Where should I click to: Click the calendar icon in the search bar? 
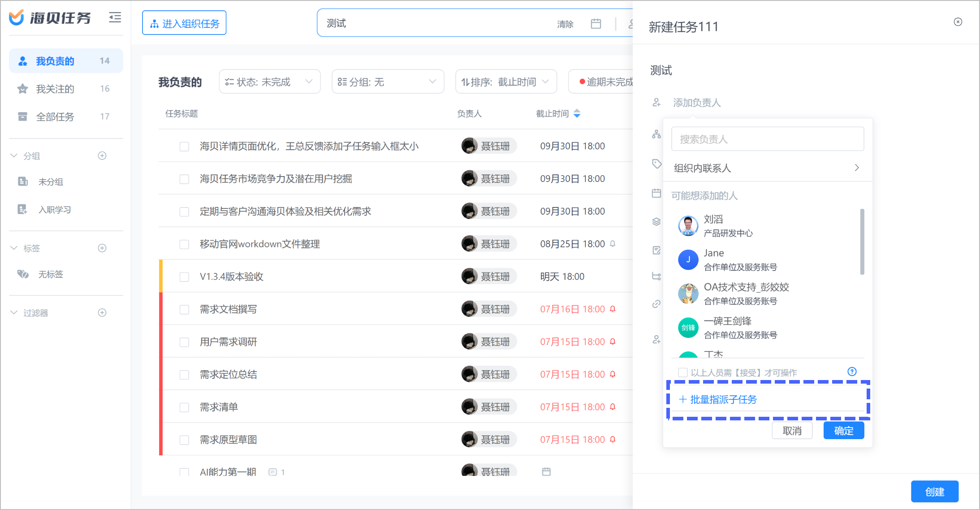(x=596, y=23)
